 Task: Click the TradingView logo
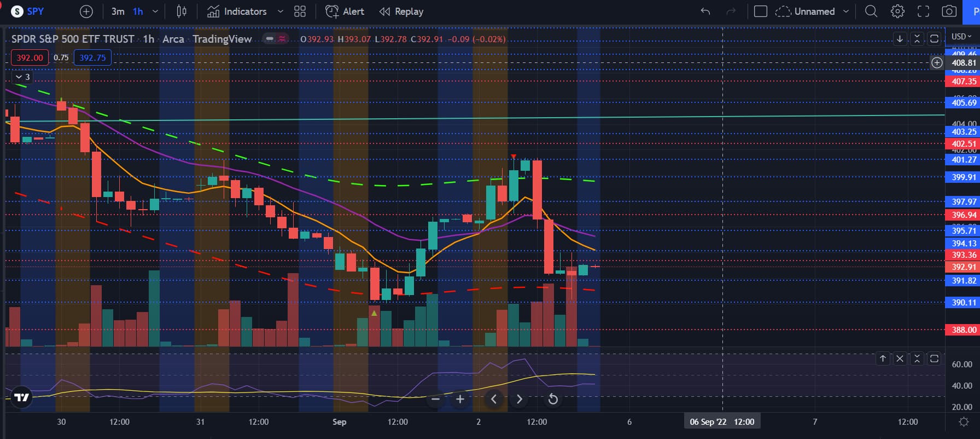[x=21, y=397]
